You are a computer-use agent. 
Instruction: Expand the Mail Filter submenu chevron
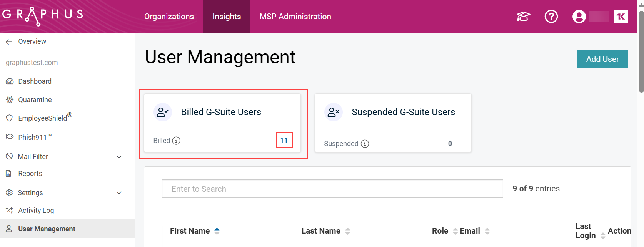(119, 157)
